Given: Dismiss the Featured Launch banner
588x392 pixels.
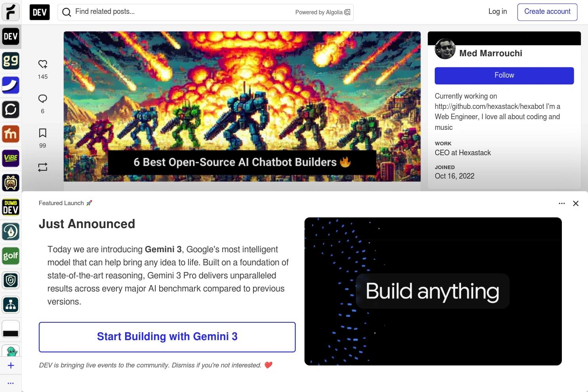Looking at the screenshot, I should click(x=576, y=203).
